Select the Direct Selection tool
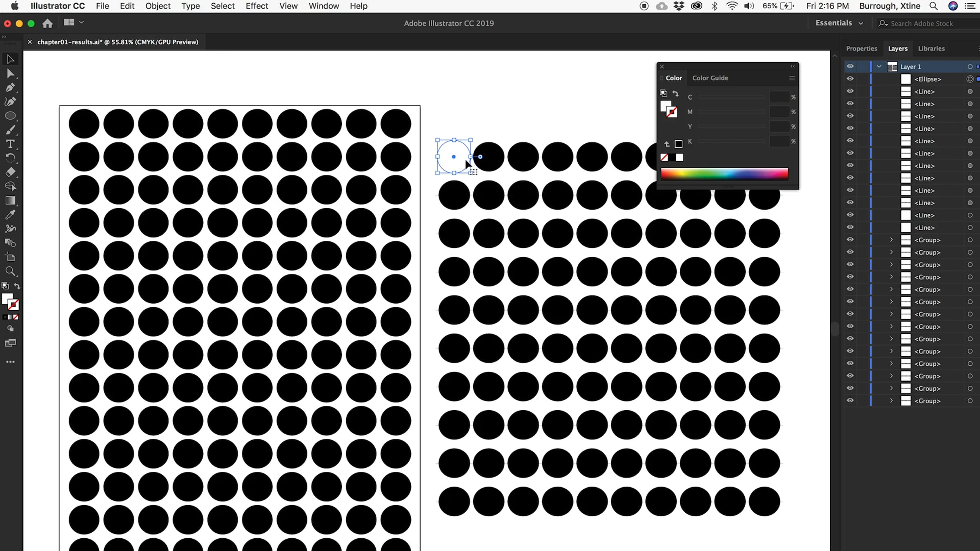The height and width of the screenshot is (551, 980). coord(10,74)
